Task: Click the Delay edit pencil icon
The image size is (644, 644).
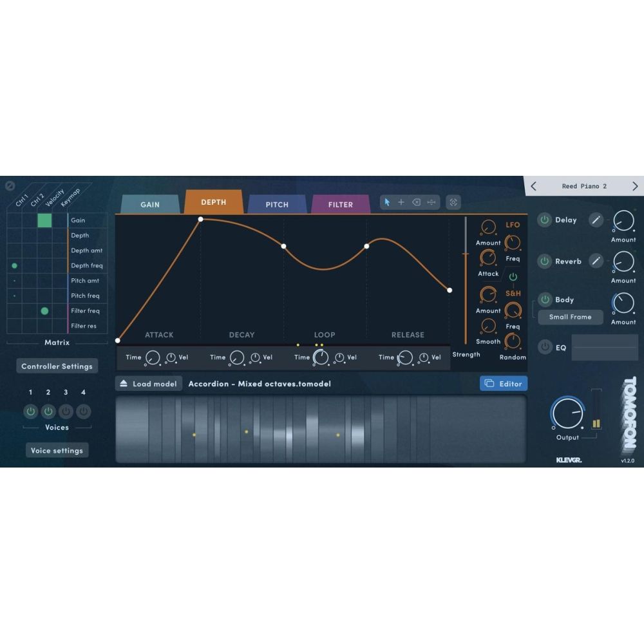Action: (596, 220)
